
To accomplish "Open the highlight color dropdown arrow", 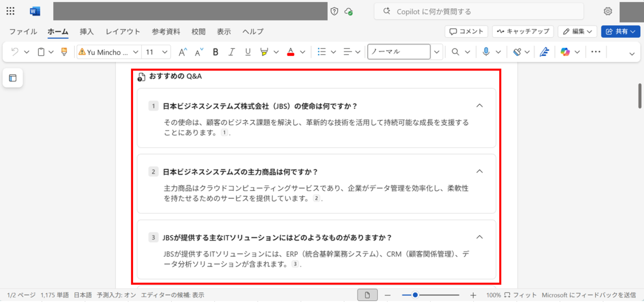I will [276, 52].
